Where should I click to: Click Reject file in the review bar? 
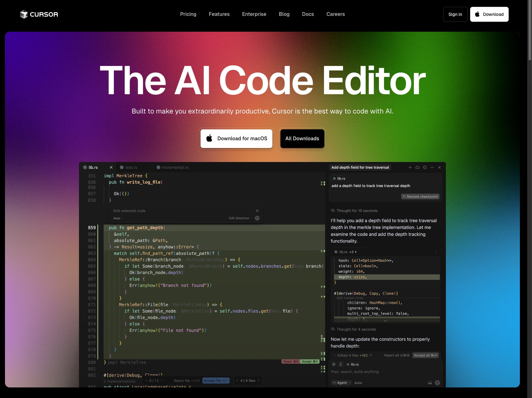click(187, 381)
